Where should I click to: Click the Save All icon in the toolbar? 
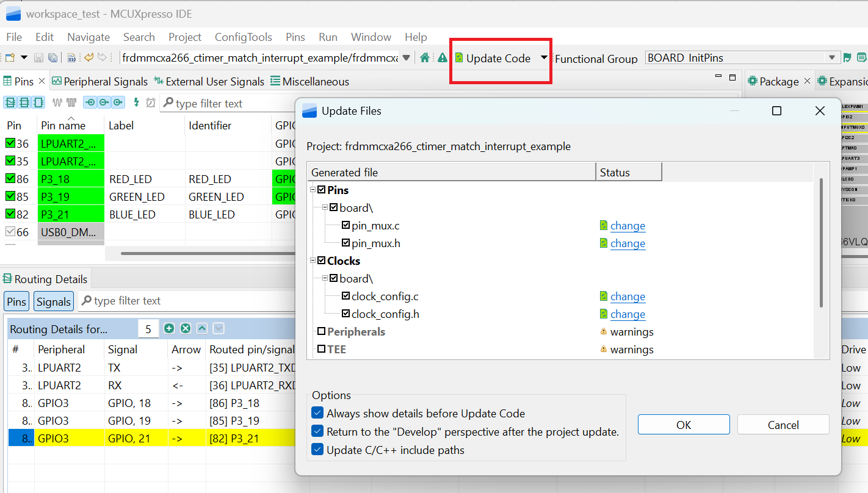click(52, 58)
